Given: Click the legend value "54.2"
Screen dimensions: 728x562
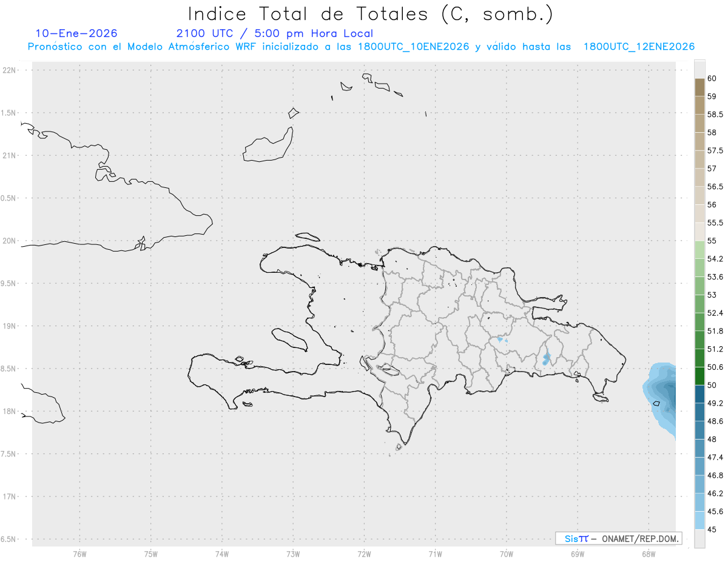Looking at the screenshot, I should (x=715, y=259).
